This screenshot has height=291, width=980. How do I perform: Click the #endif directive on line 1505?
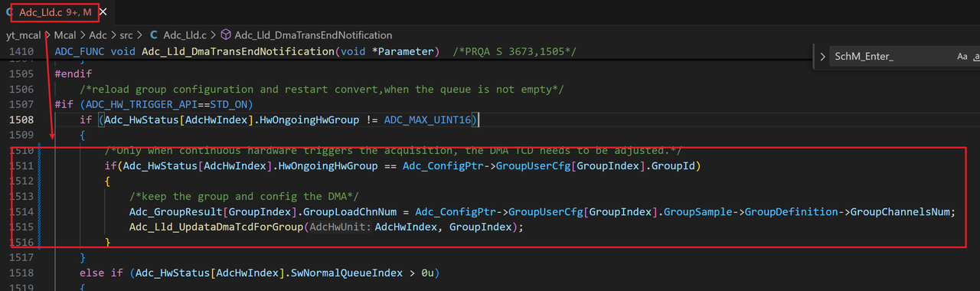click(x=73, y=74)
